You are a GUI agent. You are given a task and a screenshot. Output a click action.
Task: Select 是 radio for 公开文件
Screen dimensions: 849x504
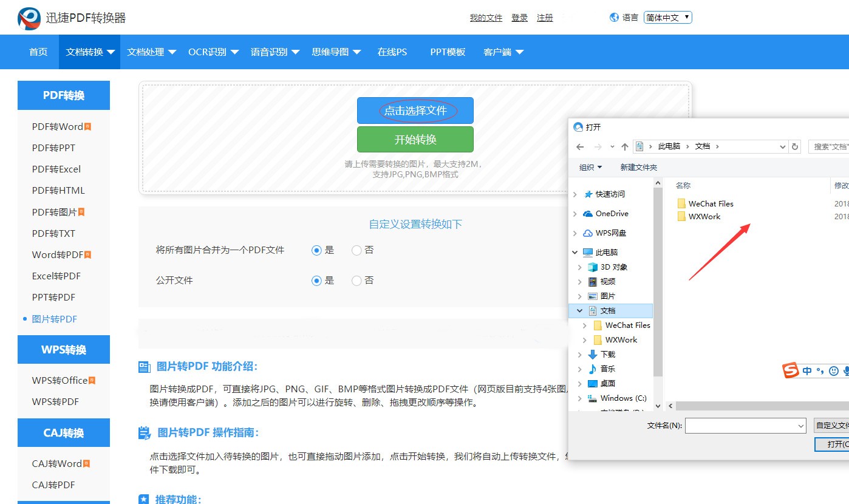(316, 281)
